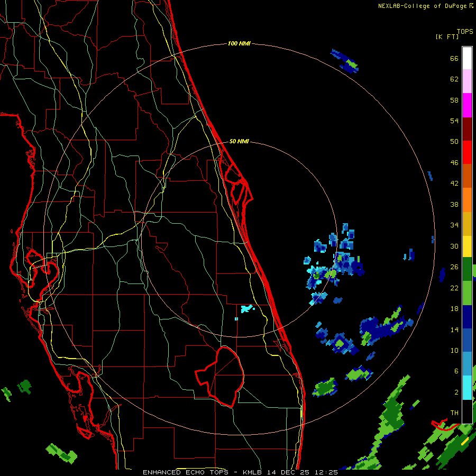Pick the black TH swatch at legend bottom
The height and width of the screenshot is (476, 476).
click(467, 411)
